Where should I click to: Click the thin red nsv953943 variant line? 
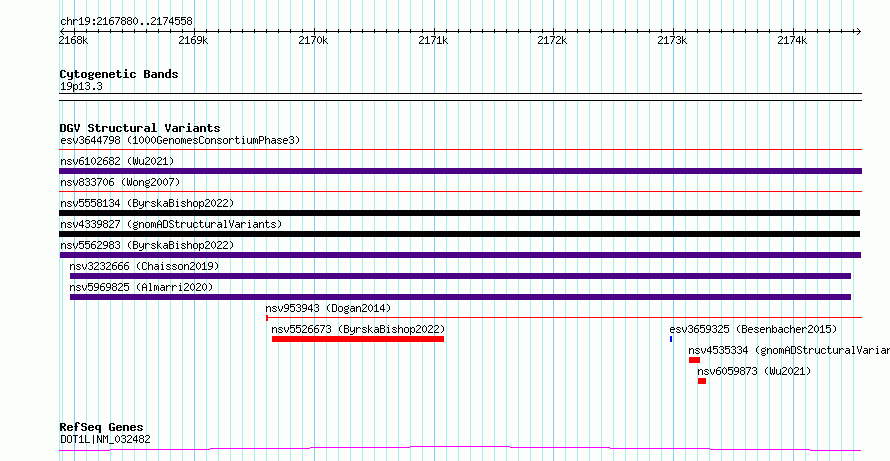point(564,317)
